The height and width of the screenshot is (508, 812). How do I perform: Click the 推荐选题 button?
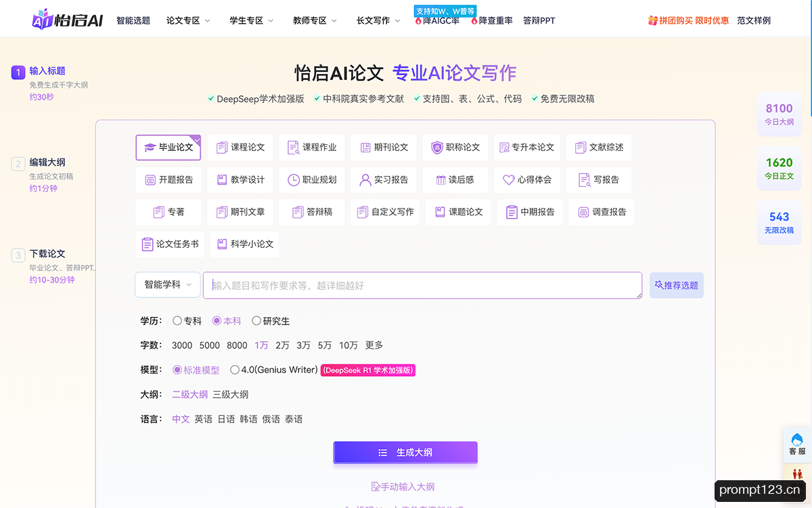point(677,285)
